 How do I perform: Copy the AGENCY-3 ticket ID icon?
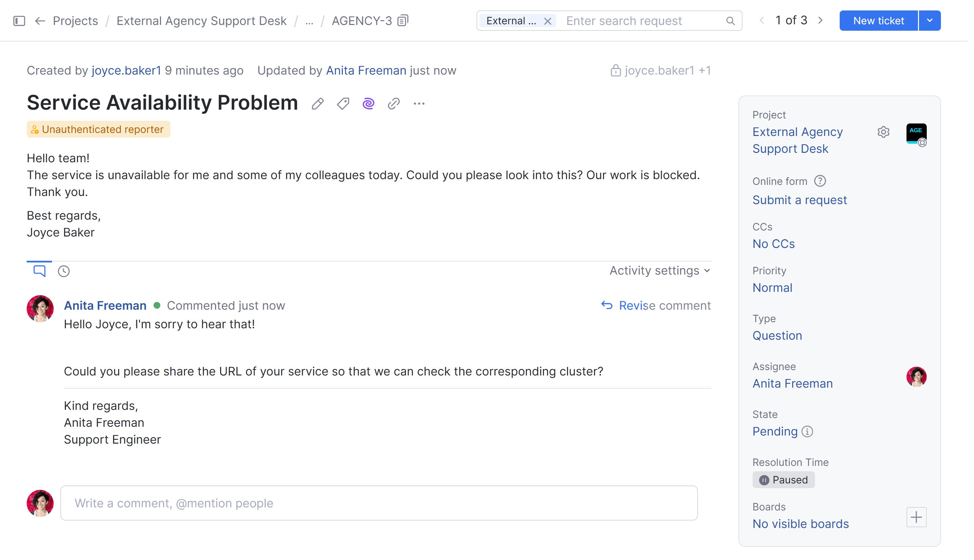(x=403, y=20)
